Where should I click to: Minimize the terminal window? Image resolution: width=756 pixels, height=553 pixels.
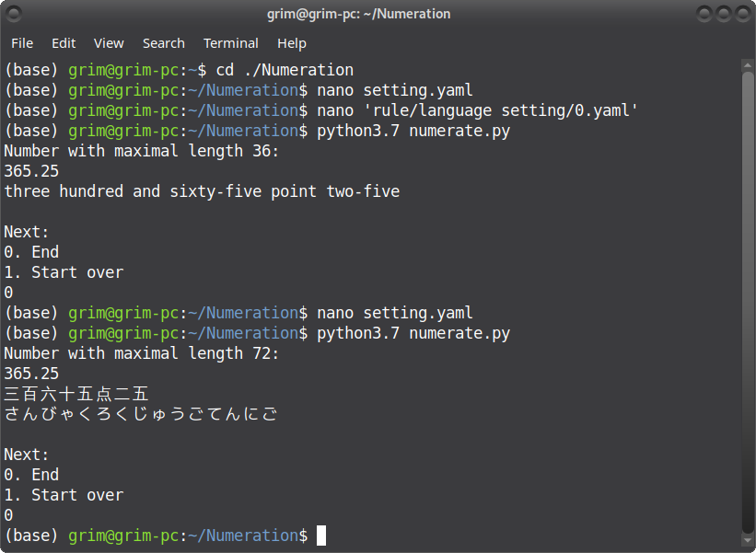[x=704, y=14]
